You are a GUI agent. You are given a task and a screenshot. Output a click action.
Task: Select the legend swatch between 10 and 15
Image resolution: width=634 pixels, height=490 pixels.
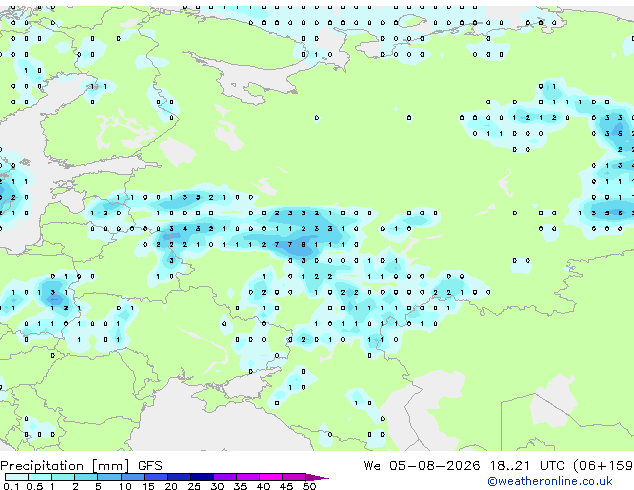pos(132,477)
